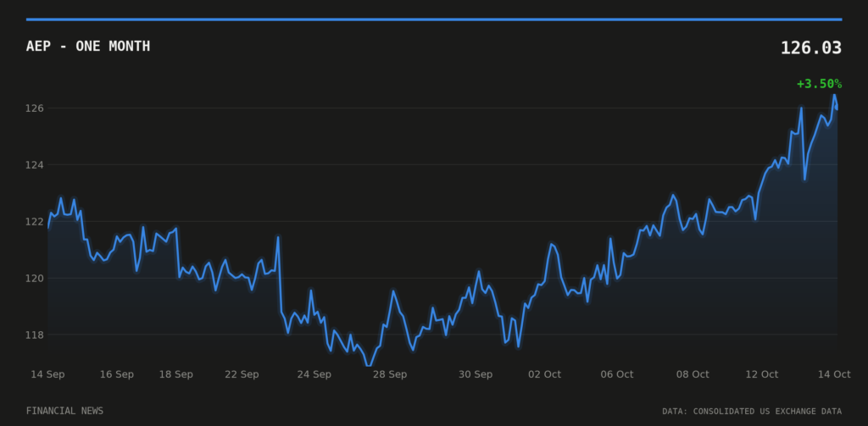
Task: Click the 22 Sep date label
Action: click(242, 374)
